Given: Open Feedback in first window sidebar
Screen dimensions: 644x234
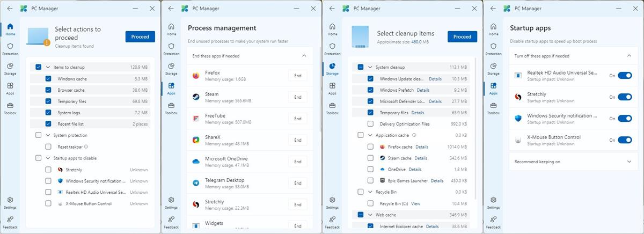Looking at the screenshot, I should tap(10, 222).
